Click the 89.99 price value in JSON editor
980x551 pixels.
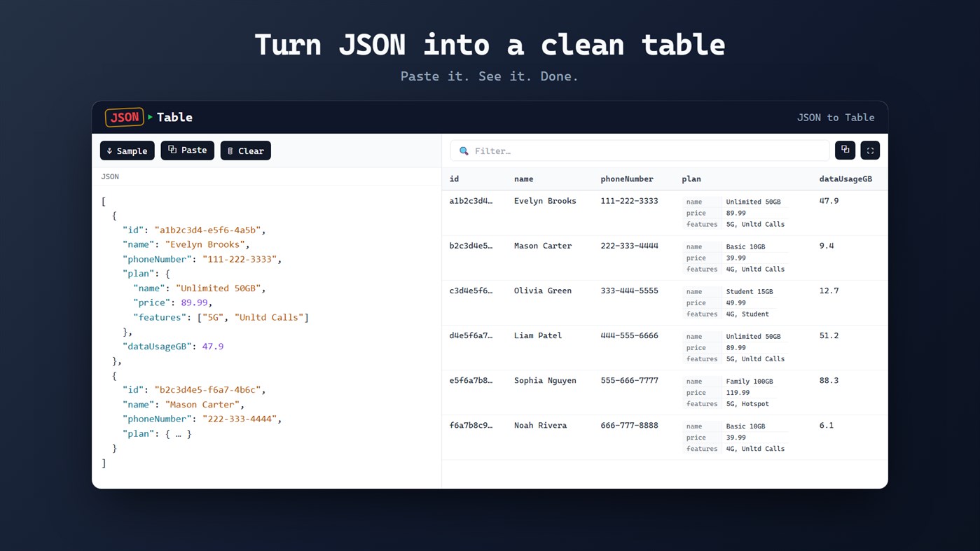(194, 302)
